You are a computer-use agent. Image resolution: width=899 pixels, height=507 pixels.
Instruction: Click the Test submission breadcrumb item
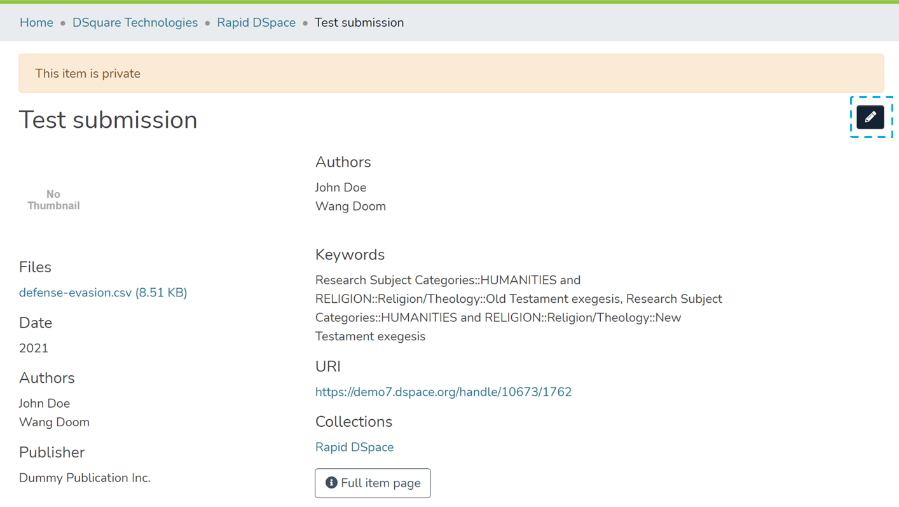pos(359,23)
